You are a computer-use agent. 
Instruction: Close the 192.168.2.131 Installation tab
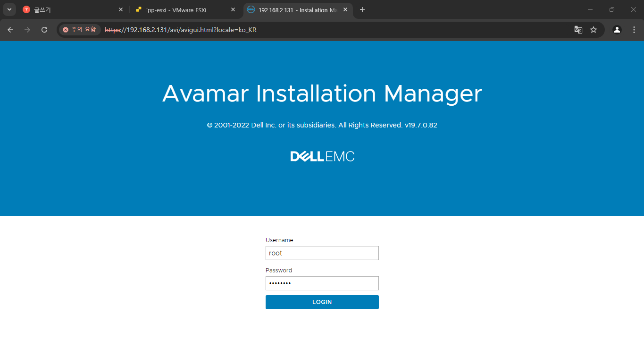pyautogui.click(x=345, y=9)
